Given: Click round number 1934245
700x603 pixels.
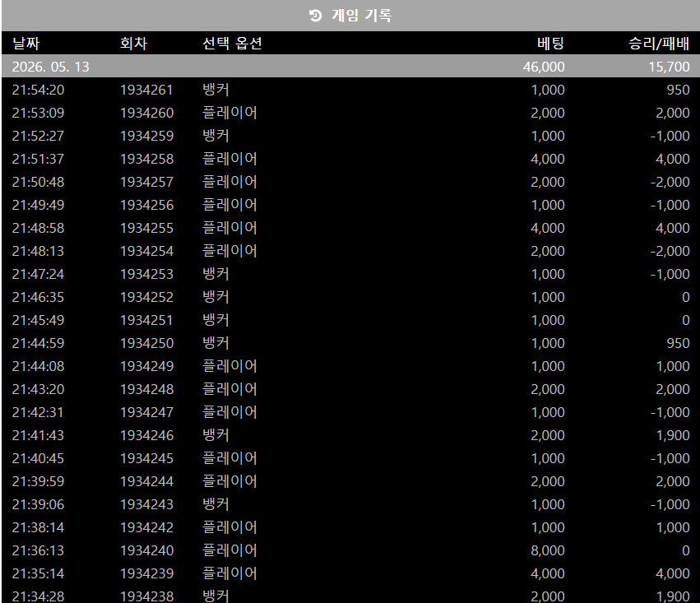Looking at the screenshot, I should coord(146,458).
